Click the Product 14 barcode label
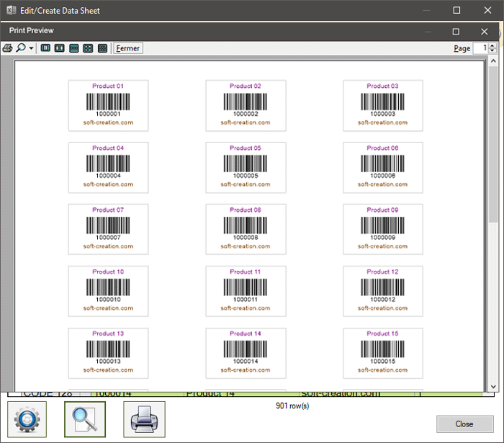This screenshot has height=443, width=504. tap(246, 353)
